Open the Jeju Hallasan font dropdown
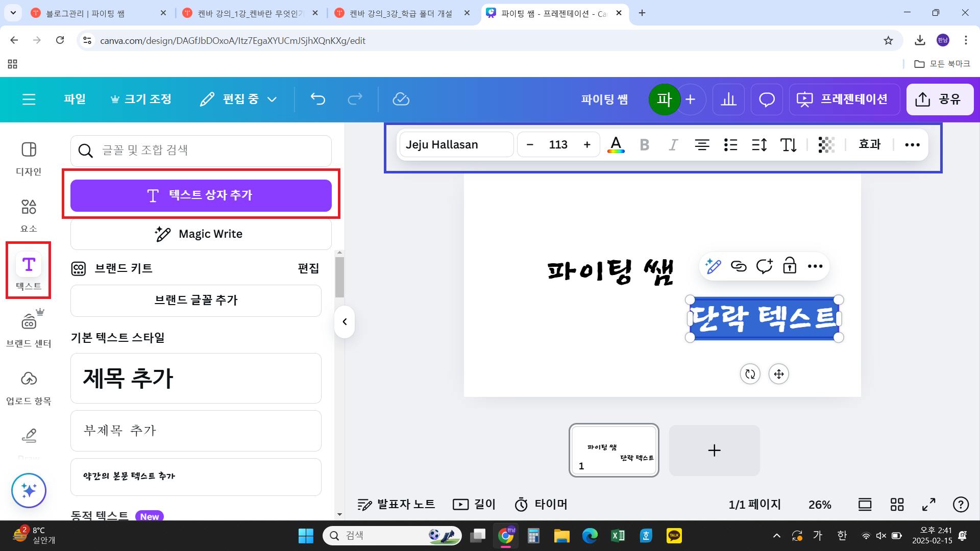Viewport: 980px width, 551px height. click(x=456, y=144)
